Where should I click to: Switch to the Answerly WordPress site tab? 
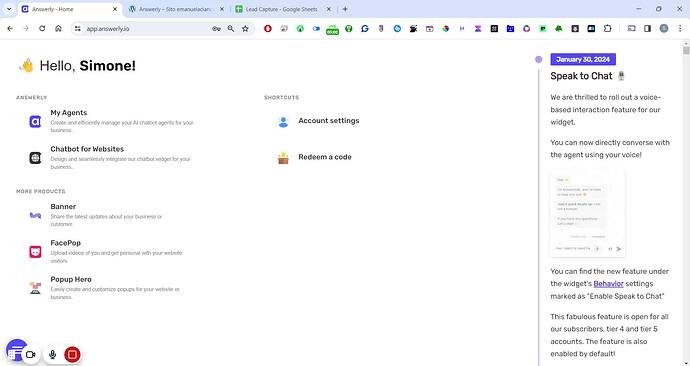(x=176, y=9)
